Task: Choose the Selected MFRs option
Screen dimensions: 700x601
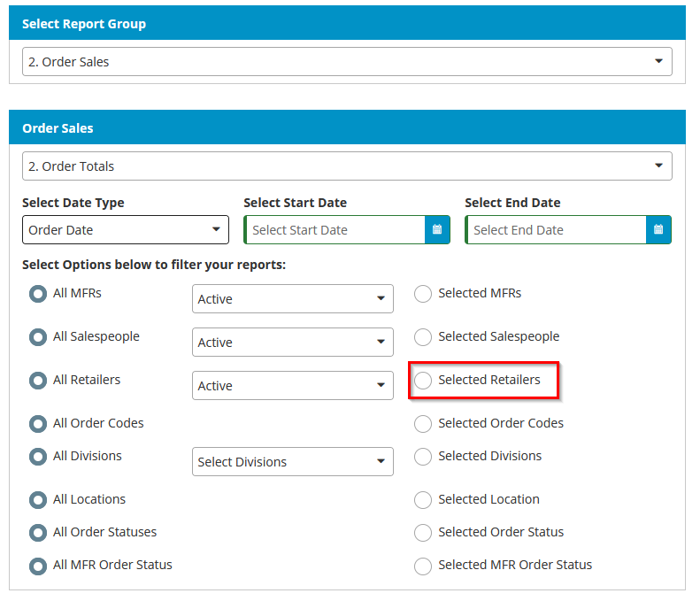Action: 423,294
